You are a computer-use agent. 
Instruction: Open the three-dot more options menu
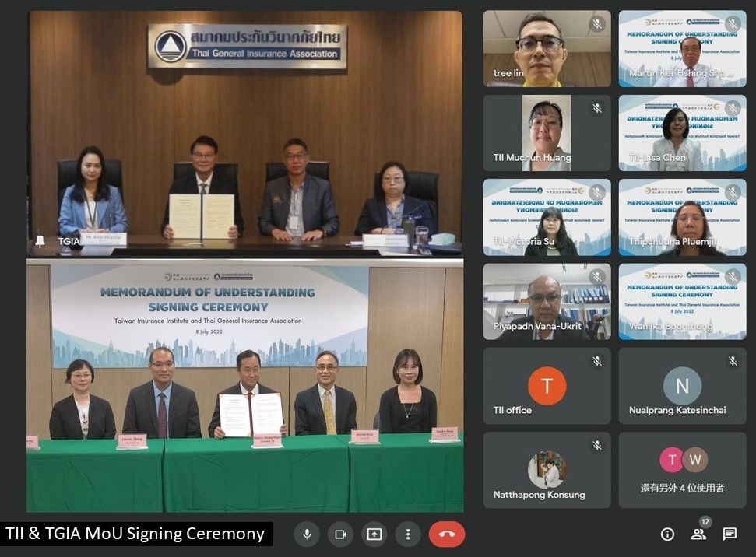[x=408, y=534]
